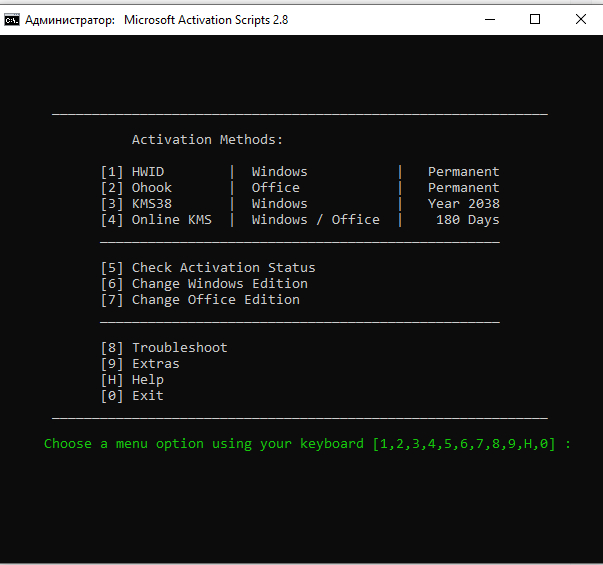
Task: Select [6] Change Windows Edition
Action: click(x=204, y=284)
